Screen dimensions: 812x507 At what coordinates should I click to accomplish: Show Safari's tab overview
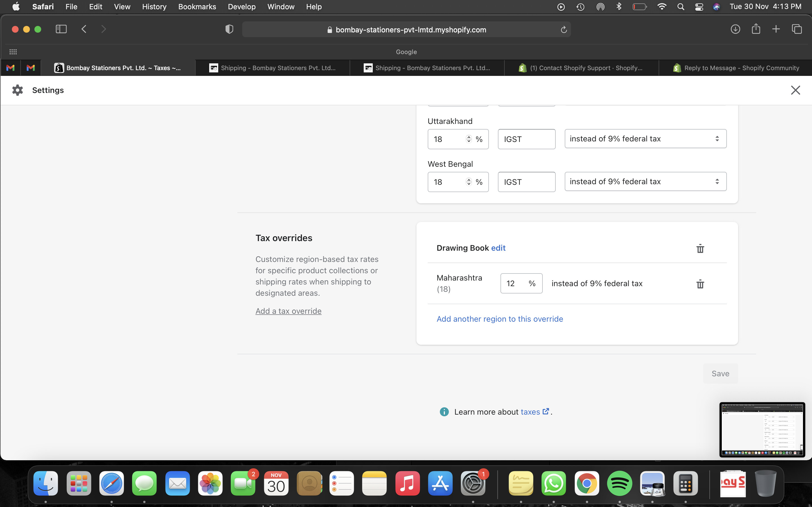point(796,30)
